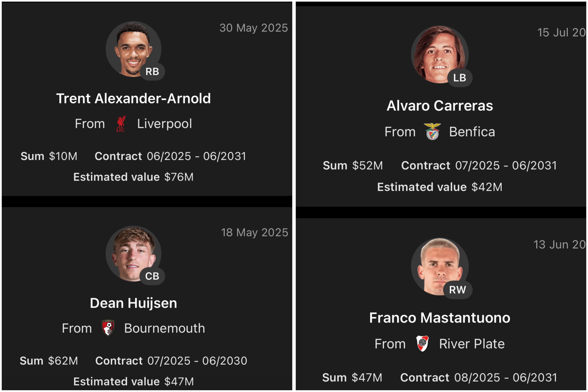The height and width of the screenshot is (392, 588).
Task: Click the 30 May 2025 transfer date
Action: coord(253,28)
